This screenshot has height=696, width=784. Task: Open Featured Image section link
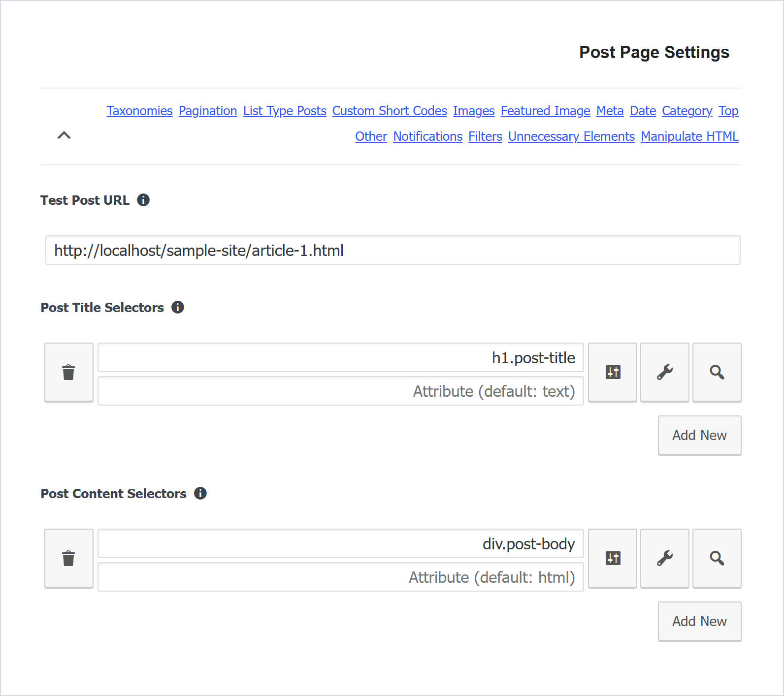546,111
